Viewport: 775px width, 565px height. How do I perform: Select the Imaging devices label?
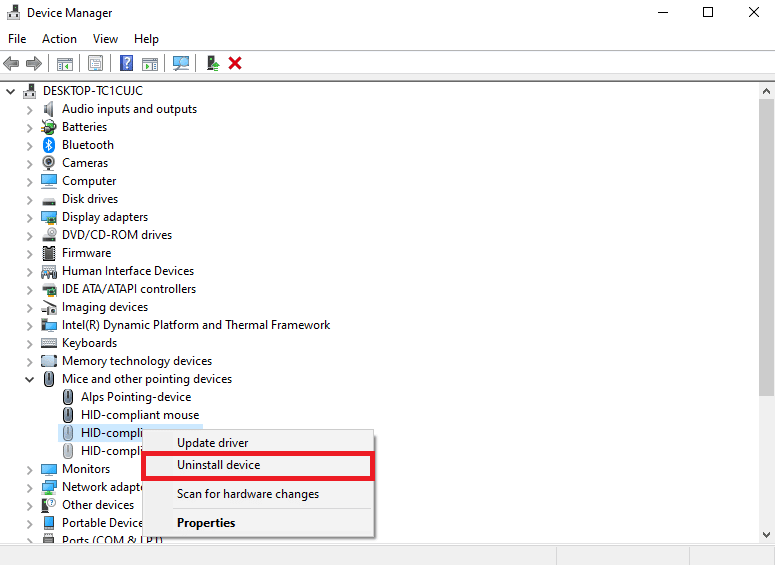point(105,307)
